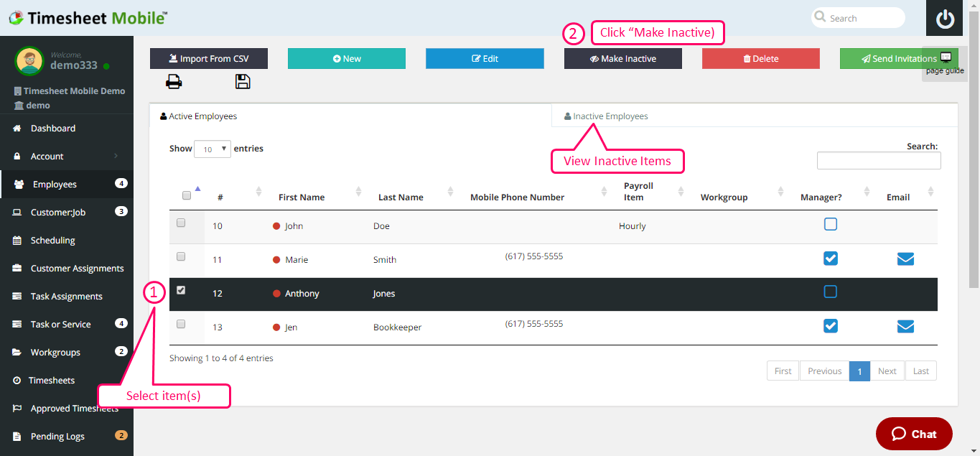Click email envelope icon for Jen Bookkeeper
The width and height of the screenshot is (980, 456).
point(905,327)
